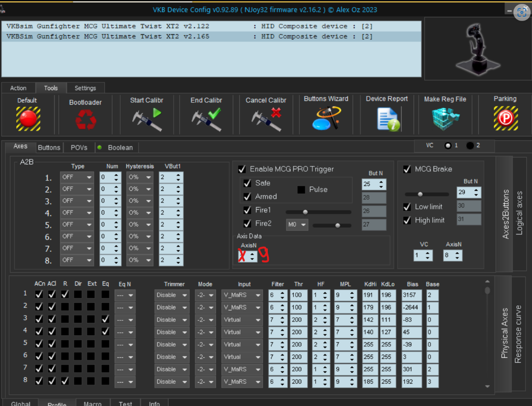The image size is (532, 406).
Task: Open the Logical axes vertical tab
Action: (x=519, y=213)
